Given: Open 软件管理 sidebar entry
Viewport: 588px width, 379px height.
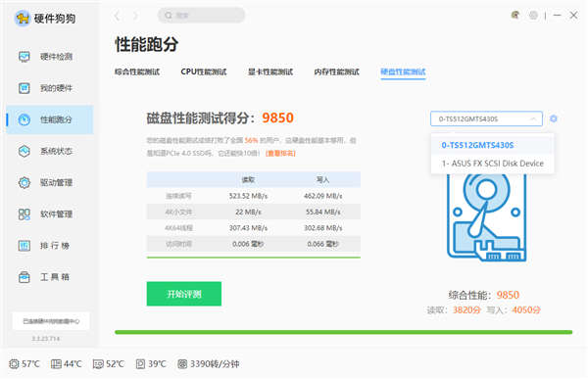Looking at the screenshot, I should pyautogui.click(x=50, y=214).
